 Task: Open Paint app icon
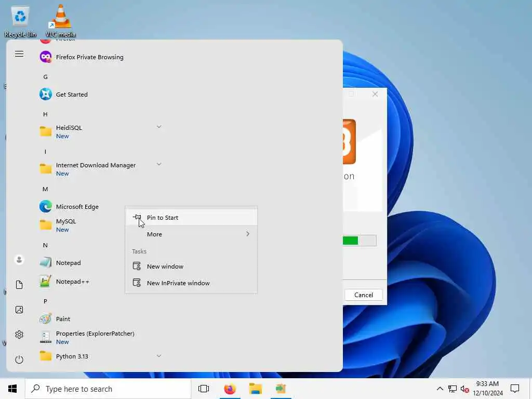46,318
